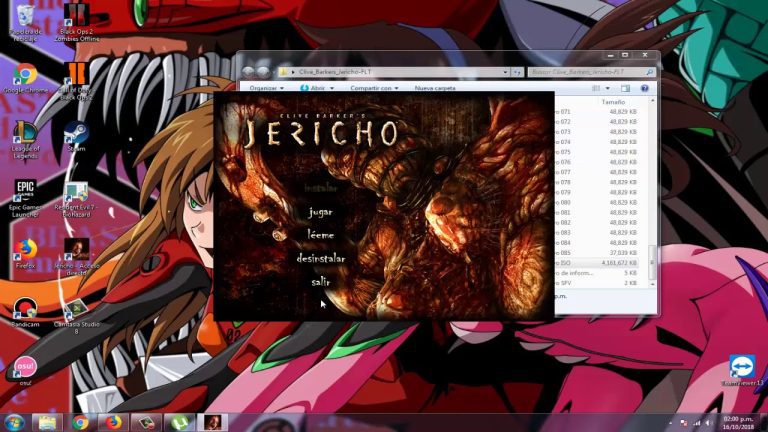Click 'salir' to exit the launcher
This screenshot has width=768, height=432.
pos(321,282)
